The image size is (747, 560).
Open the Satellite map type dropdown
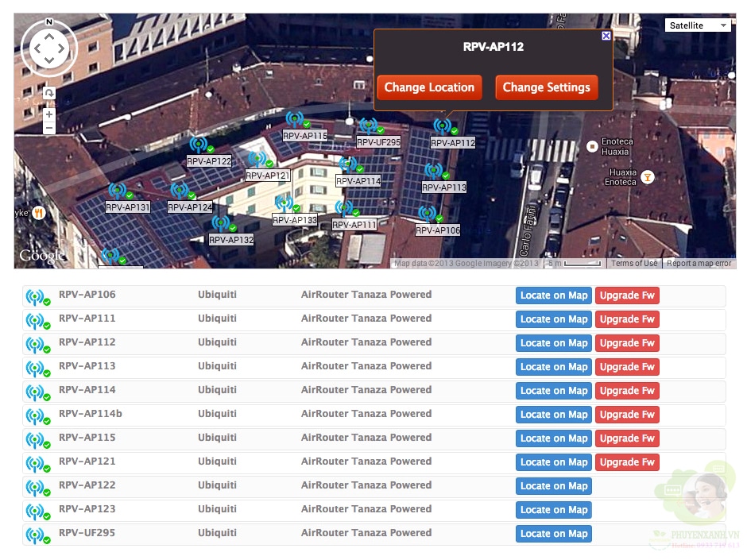click(698, 25)
